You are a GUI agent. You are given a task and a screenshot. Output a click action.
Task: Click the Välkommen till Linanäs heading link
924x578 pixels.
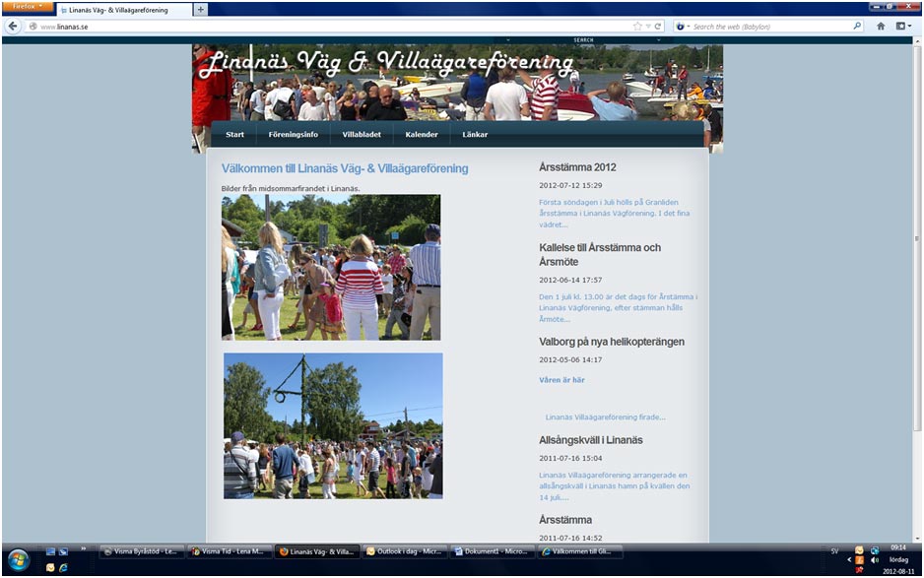[345, 168]
